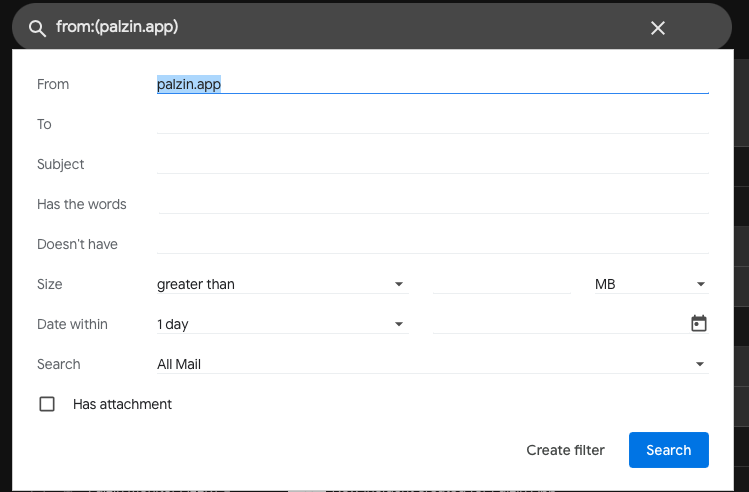Click into the To input field
The image size is (749, 492).
pyautogui.click(x=432, y=124)
